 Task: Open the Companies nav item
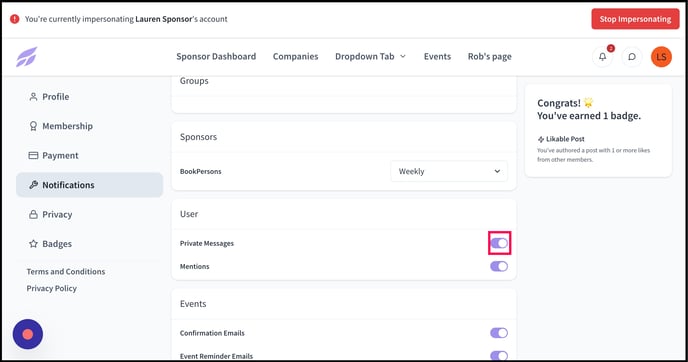[295, 57]
